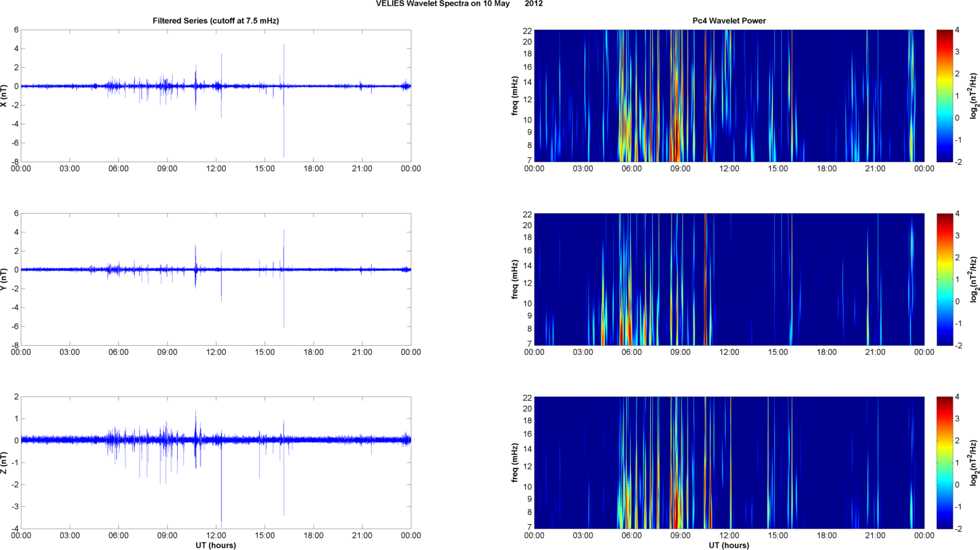Select the Z component time series plot
Image resolution: width=980 pixels, height=550 pixels.
pos(215,463)
